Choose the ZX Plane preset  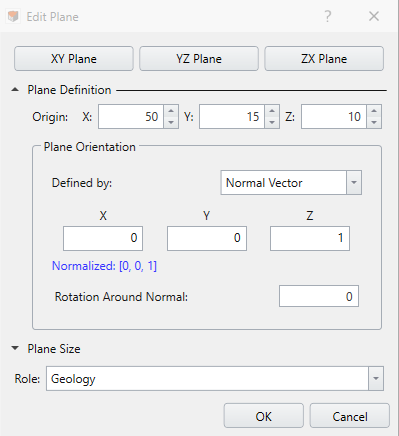(324, 59)
